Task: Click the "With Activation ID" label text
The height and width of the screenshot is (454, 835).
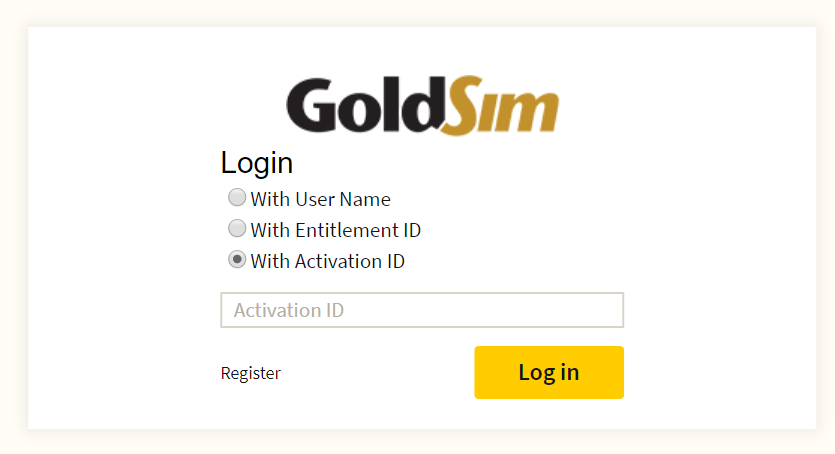Action: [328, 261]
